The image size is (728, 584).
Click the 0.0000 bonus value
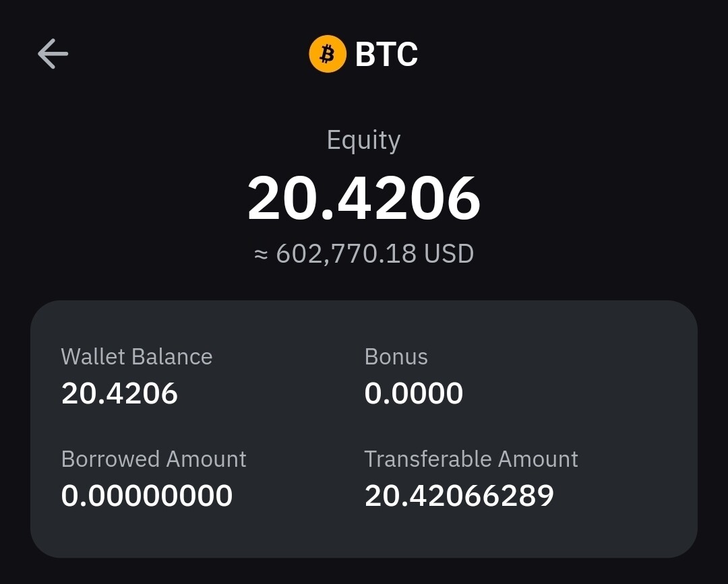click(x=413, y=393)
